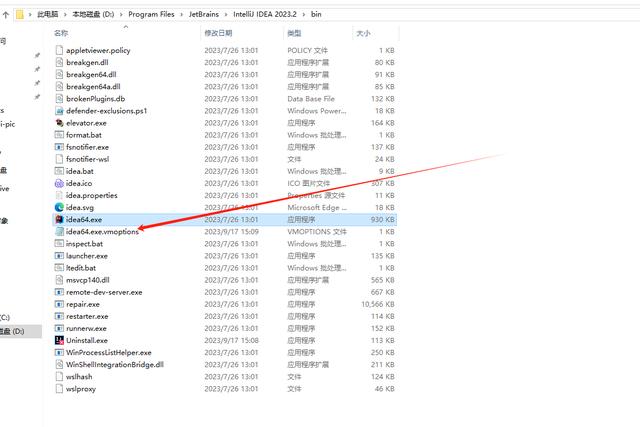Click the format.bat batch file icon

coord(59,135)
